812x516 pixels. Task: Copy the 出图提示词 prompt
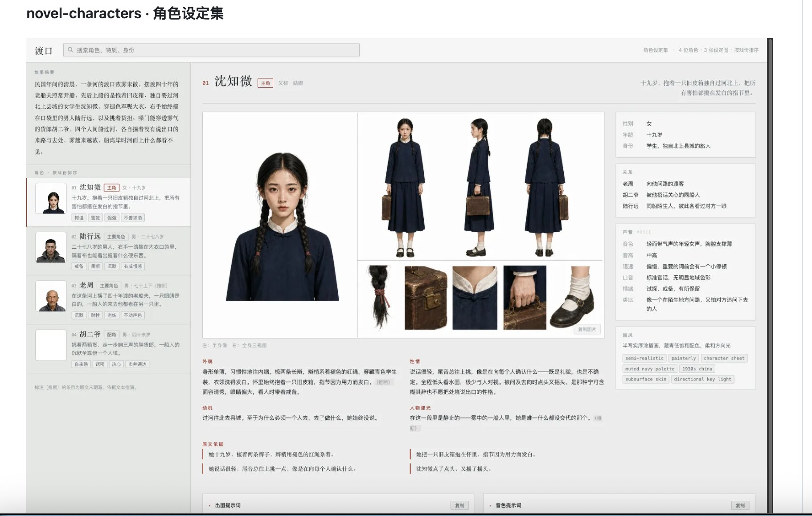click(x=459, y=505)
